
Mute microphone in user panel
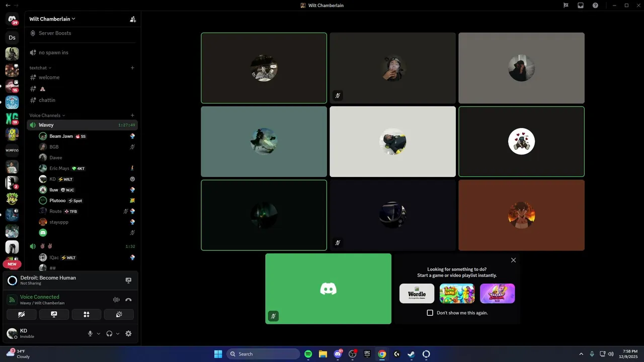[x=91, y=334]
